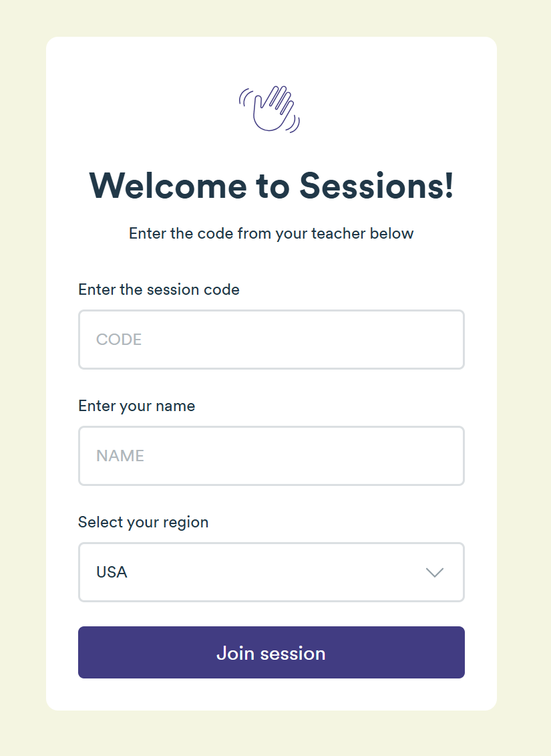The height and width of the screenshot is (756, 551).
Task: Click the "Enter the session code" label
Action: (159, 289)
